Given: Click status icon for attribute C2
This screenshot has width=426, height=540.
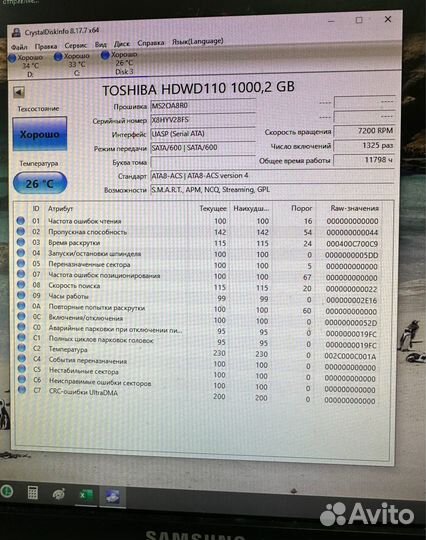Looking at the screenshot, I should tap(22, 348).
